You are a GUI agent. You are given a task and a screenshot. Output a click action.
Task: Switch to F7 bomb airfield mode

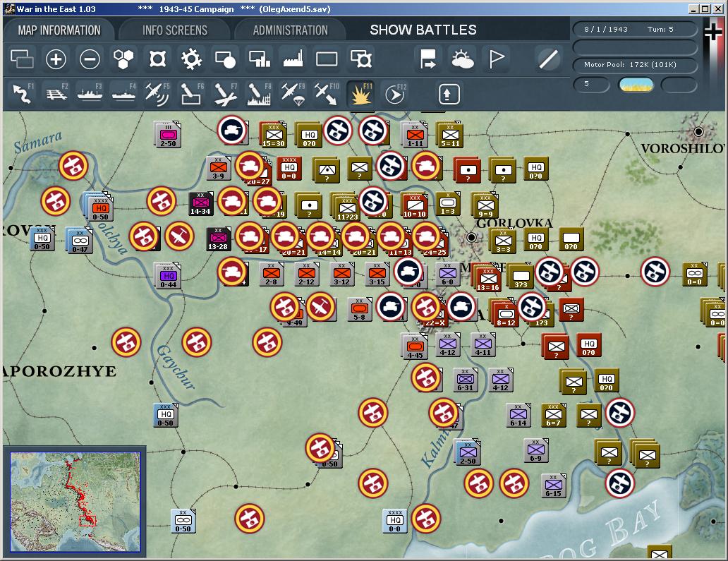225,94
